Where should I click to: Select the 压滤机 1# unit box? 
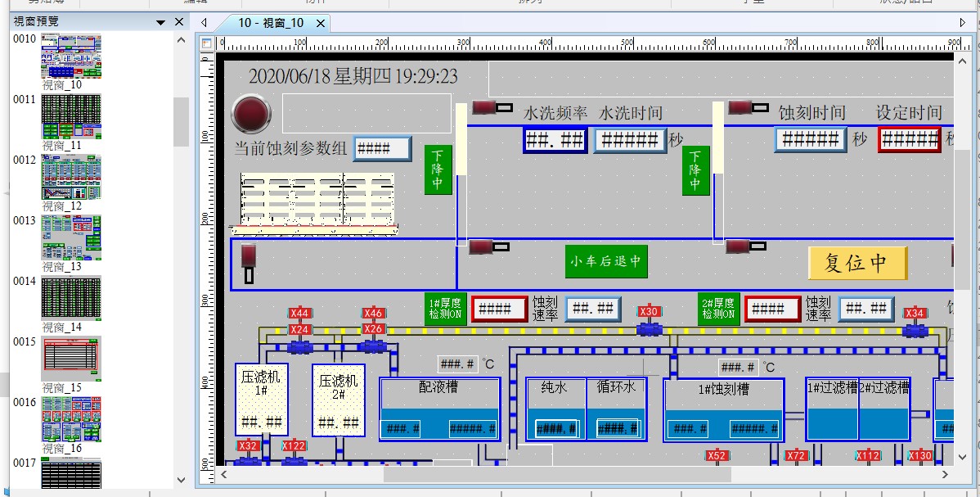261,400
